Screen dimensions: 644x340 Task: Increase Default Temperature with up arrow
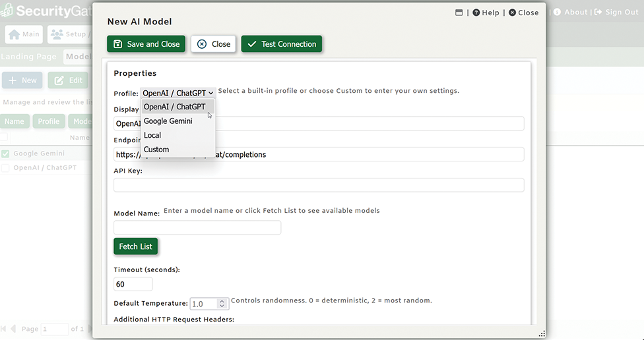pyautogui.click(x=222, y=301)
